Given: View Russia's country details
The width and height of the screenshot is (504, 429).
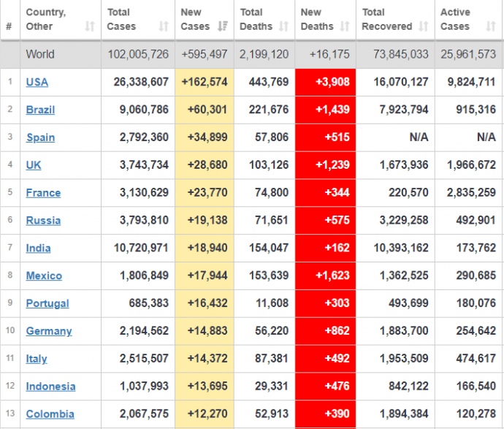Looking at the screenshot, I should [43, 221].
